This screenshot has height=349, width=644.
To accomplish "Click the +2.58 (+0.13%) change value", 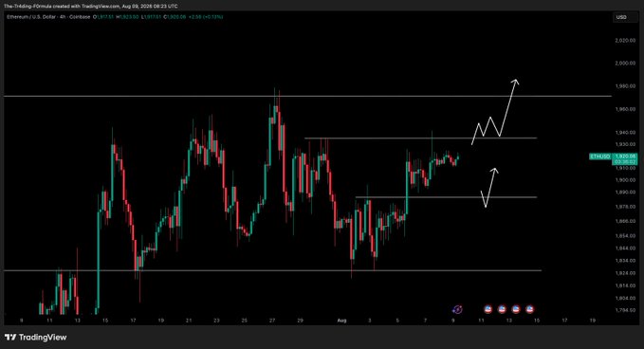I will 206,17.
